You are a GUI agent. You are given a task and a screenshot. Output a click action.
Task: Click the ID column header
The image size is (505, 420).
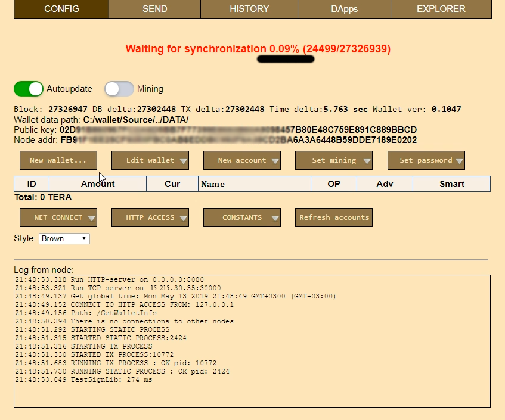point(32,184)
